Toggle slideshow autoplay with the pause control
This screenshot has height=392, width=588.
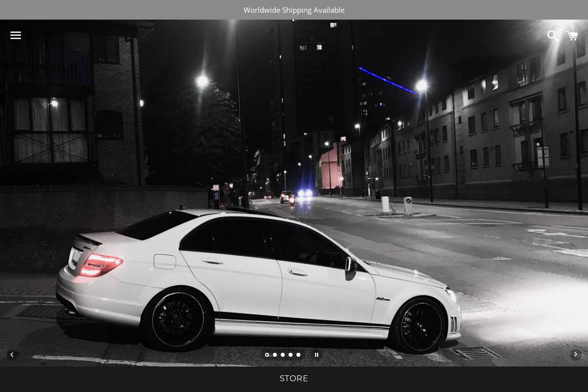tap(317, 354)
